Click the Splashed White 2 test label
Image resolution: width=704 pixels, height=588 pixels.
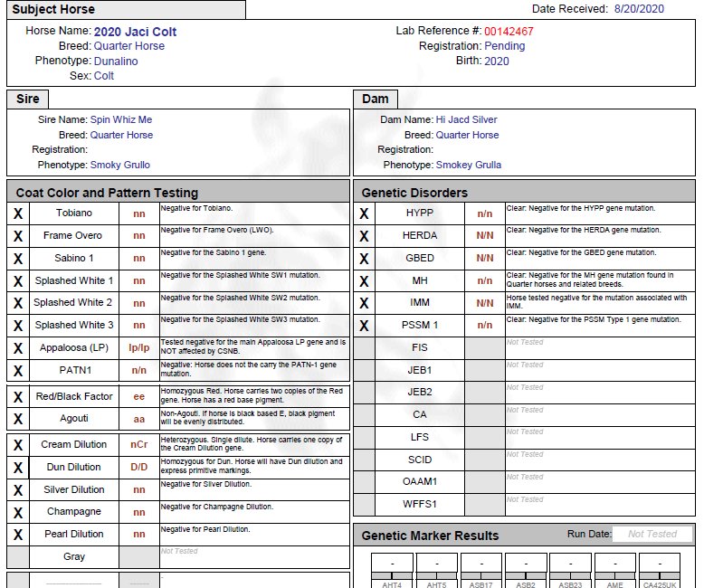[x=73, y=303]
